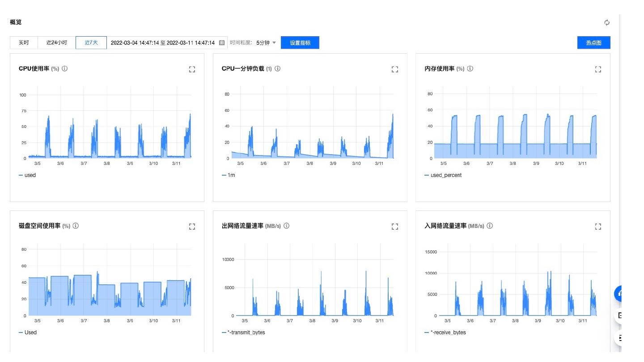Select the 近7天 time range tab
Image resolution: width=644 pixels, height=362 pixels.
coord(91,43)
